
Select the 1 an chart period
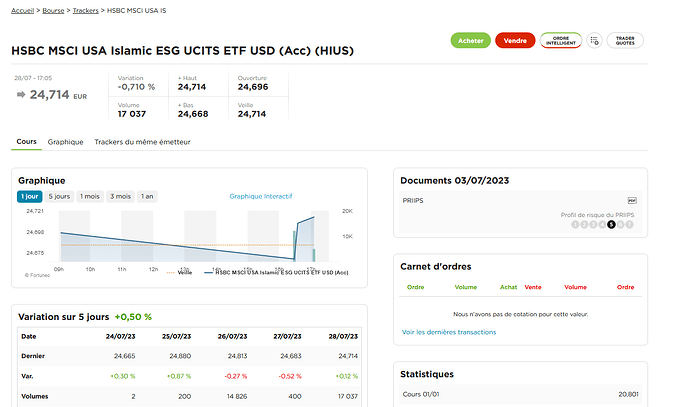[x=147, y=196]
